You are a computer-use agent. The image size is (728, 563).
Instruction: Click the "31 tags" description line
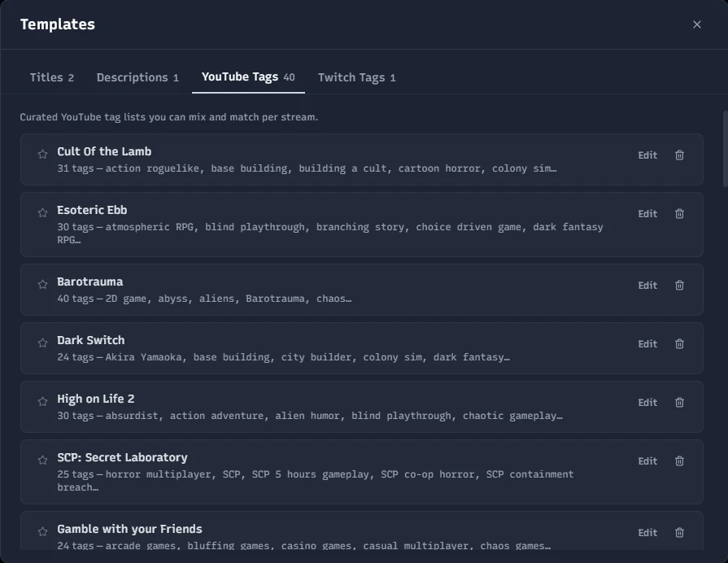point(307,168)
